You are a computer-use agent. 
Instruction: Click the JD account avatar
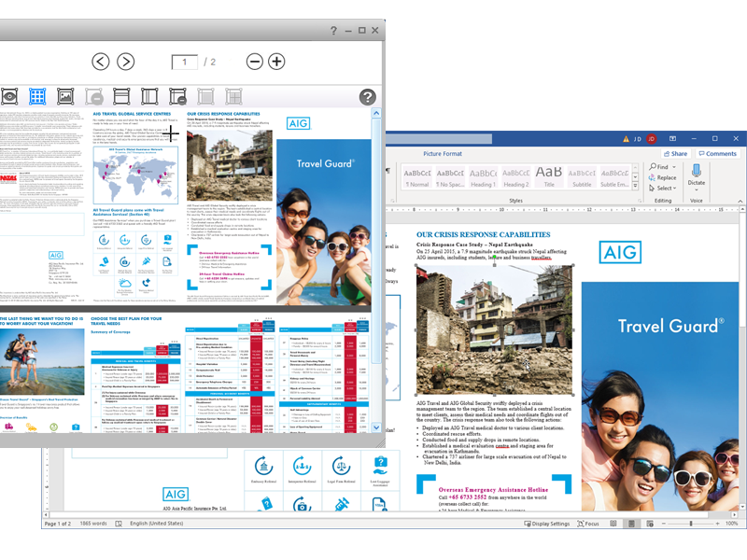point(651,139)
